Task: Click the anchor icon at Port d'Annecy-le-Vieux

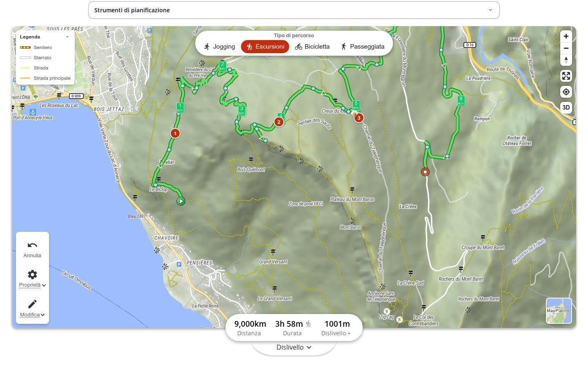Action: coord(33,112)
